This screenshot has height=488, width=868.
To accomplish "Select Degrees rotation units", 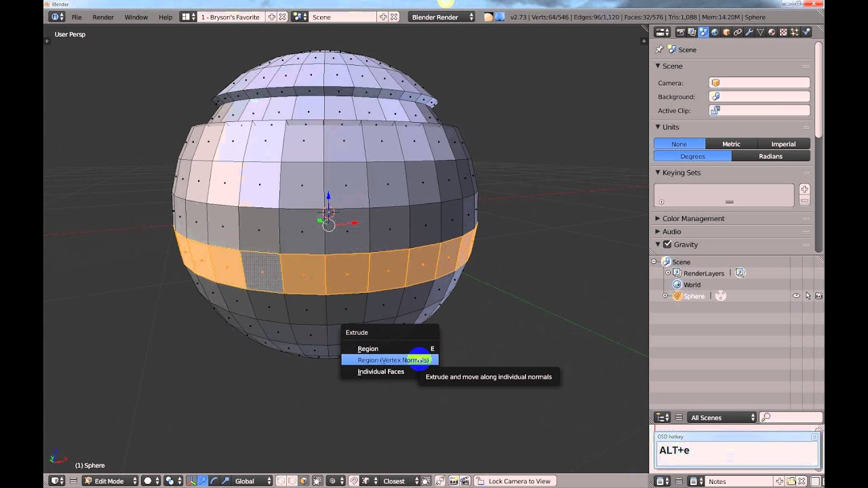I will pyautogui.click(x=692, y=156).
